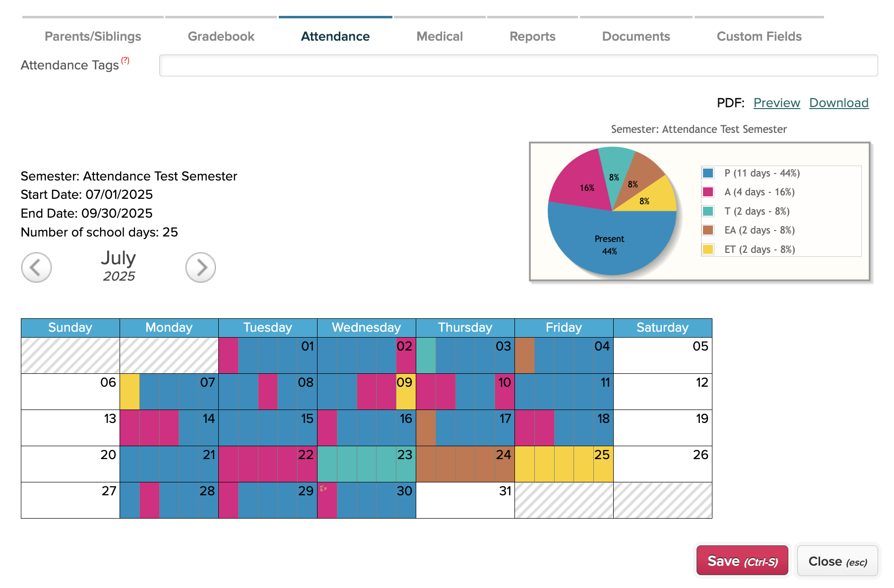Click the small icon on July 30 cell
Image resolution: width=894 pixels, height=588 pixels.
(323, 488)
